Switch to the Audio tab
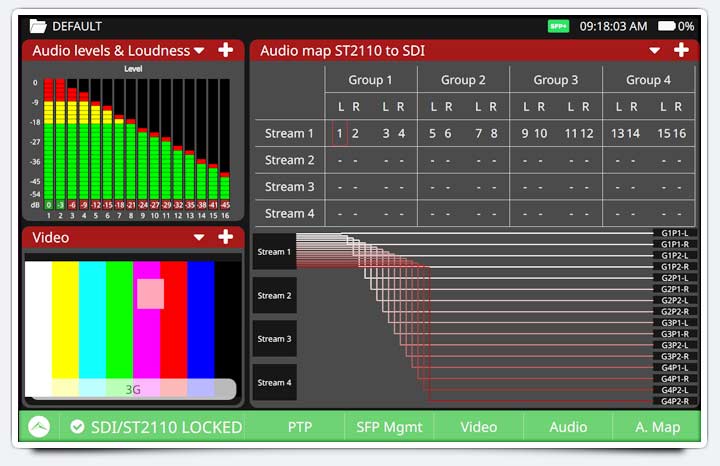 pos(568,427)
